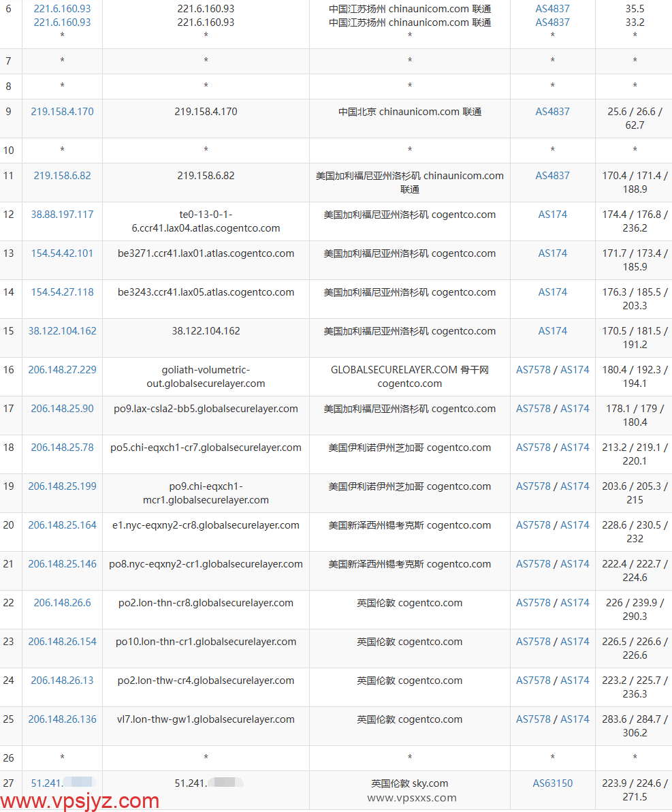This screenshot has width=672, height=812.
Task: Select hostname po9.lax-csla2-bb5.globalsecurelayer.com
Action: [x=206, y=409]
